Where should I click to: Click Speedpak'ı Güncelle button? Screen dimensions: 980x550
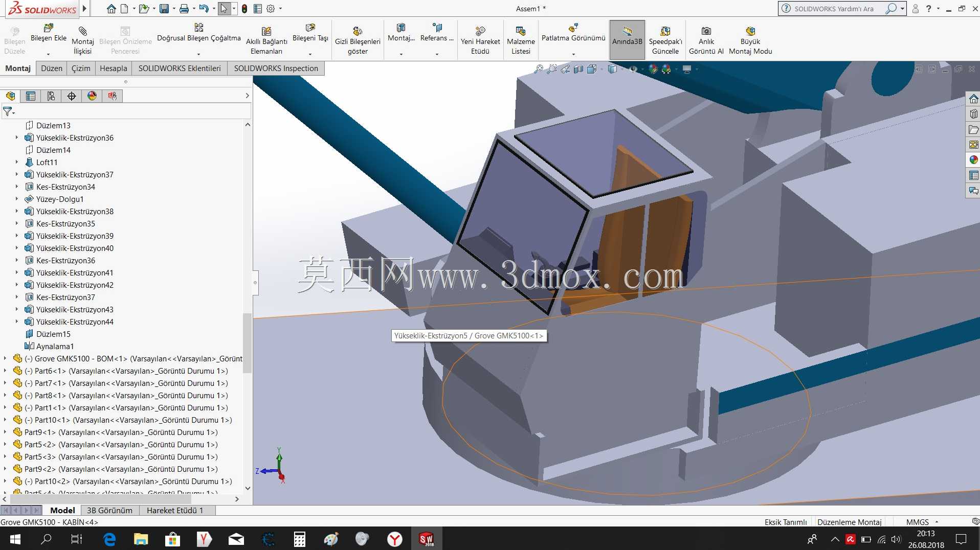click(665, 40)
